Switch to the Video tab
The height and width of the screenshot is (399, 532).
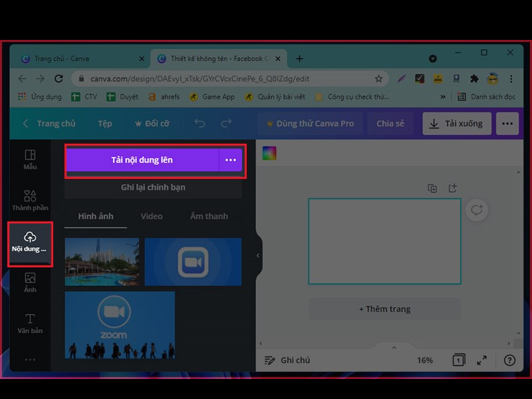click(152, 216)
